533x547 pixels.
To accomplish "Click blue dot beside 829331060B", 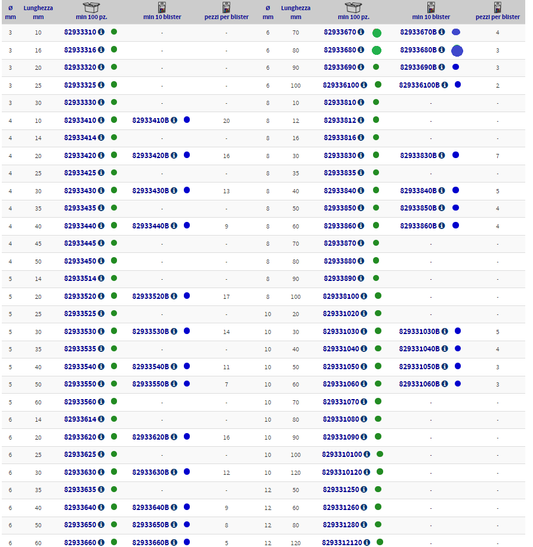I will (x=458, y=384).
